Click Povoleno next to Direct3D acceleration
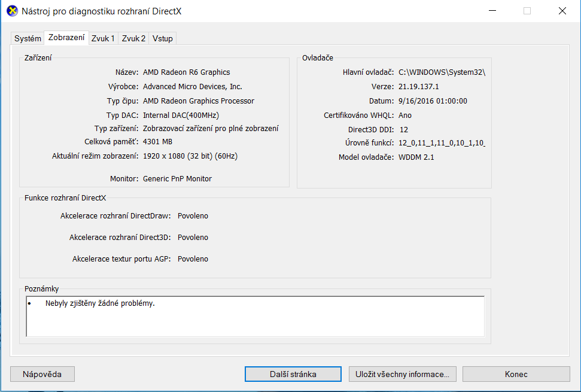 pos(193,238)
